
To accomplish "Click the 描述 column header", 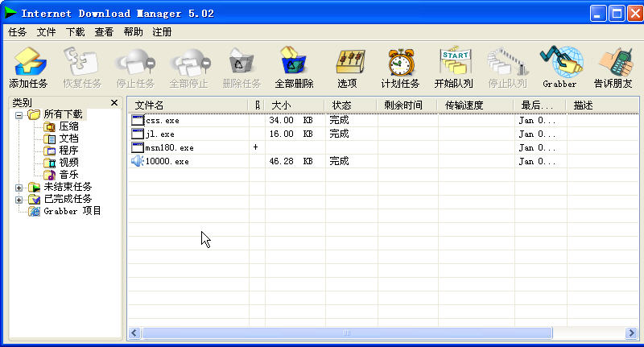I will click(x=603, y=105).
